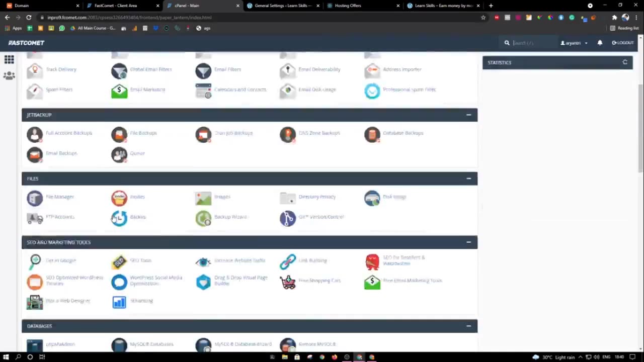This screenshot has width=644, height=362.
Task: Switch to Learn Skills browser tab
Action: (x=443, y=6)
